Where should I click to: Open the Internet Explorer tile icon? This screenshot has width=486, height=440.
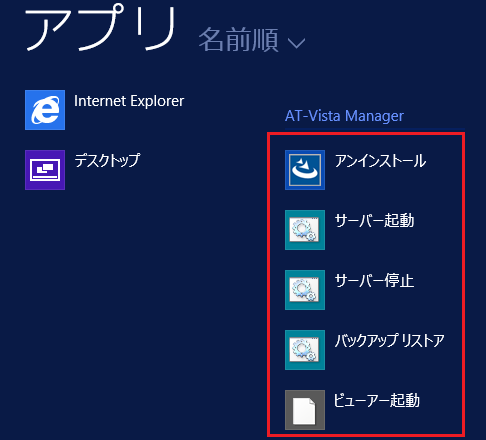45,110
